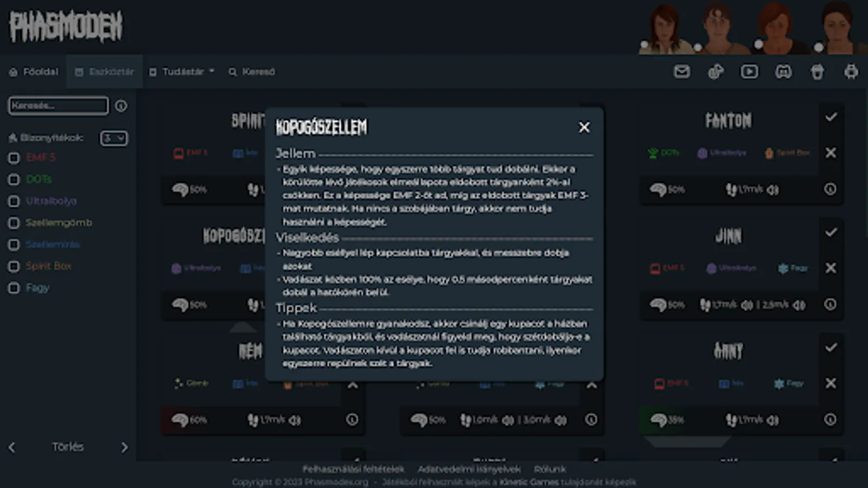Click the Jellem heading in the popup
Viewport: 868px width, 488px height.
pos(295,153)
